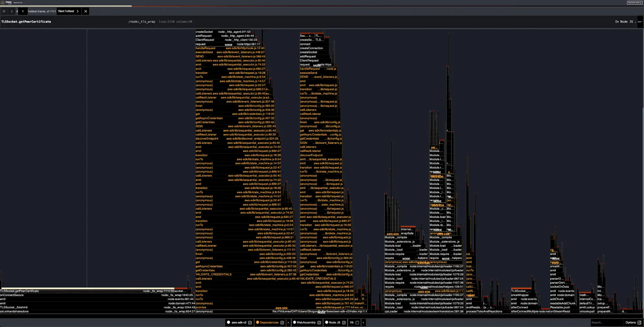Toggle the WebAssembly filter checkbox
The height and width of the screenshot is (327, 644).
319,322
